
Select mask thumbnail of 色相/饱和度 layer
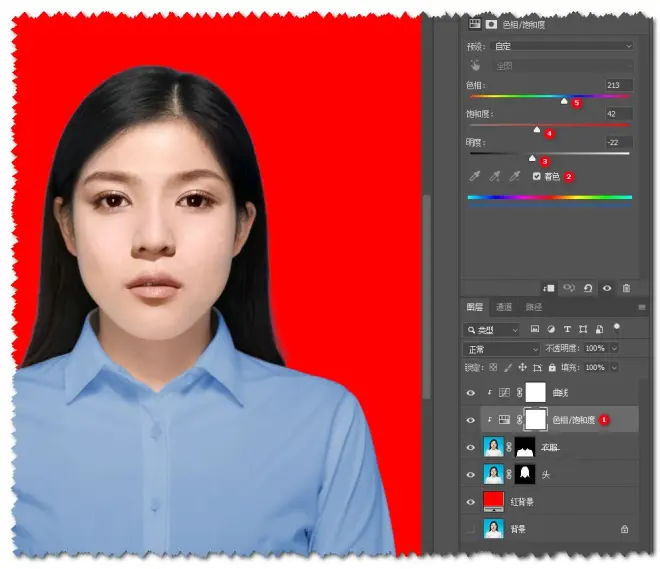pos(535,420)
